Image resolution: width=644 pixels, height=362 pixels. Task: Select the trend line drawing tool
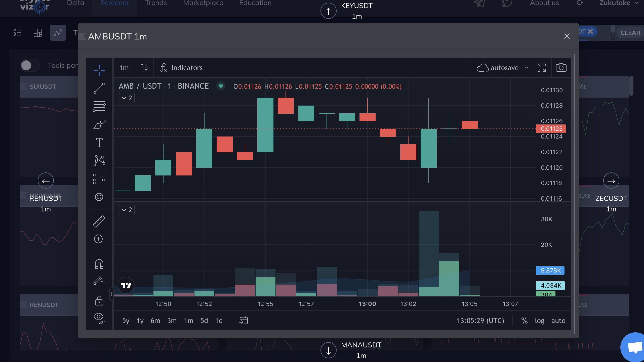[x=99, y=88]
